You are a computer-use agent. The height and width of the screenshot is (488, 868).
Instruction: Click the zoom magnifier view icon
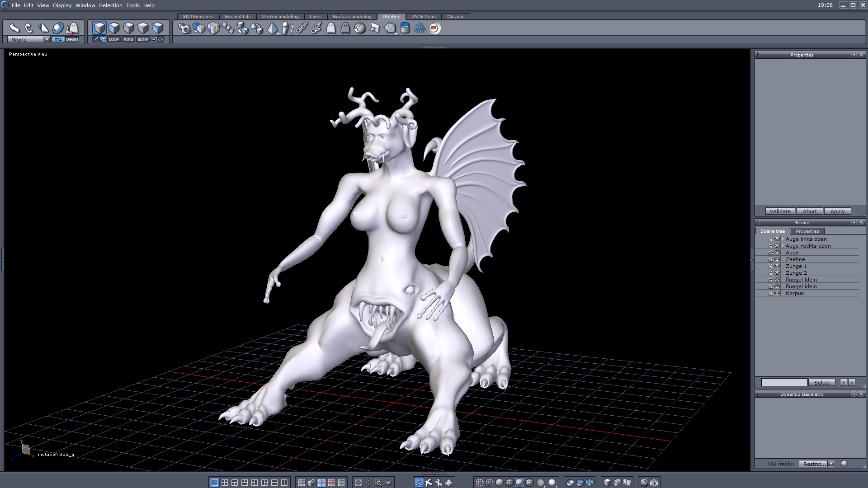pyautogui.click(x=379, y=483)
